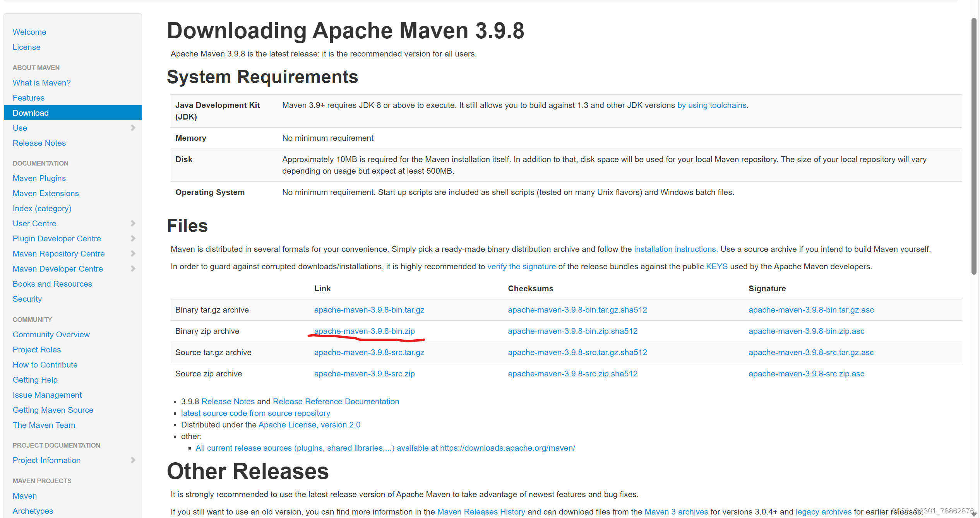Go to What is Maven? page
The height and width of the screenshot is (518, 980).
click(x=42, y=83)
